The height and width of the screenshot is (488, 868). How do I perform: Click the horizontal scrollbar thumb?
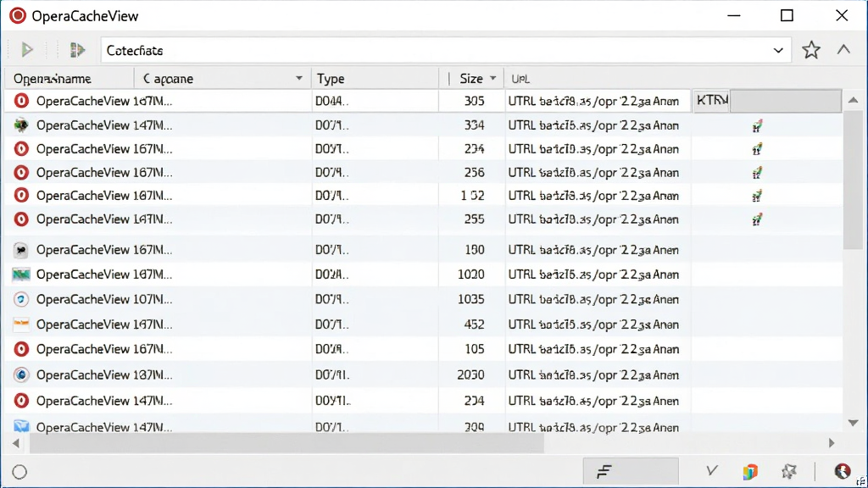(x=287, y=442)
